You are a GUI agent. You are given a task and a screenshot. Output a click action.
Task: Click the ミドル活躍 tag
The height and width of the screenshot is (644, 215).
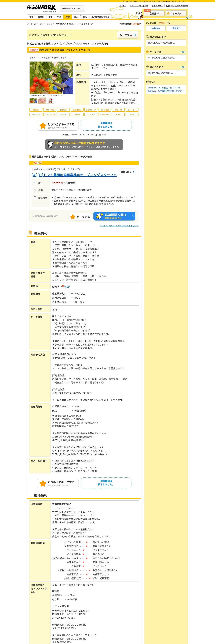105,110
